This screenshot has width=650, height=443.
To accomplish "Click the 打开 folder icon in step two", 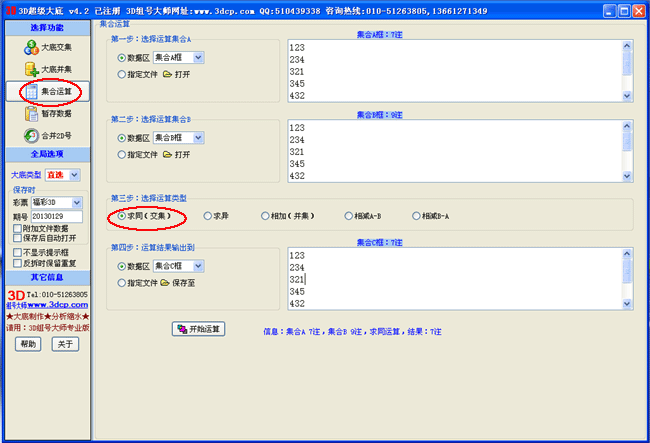I will pos(167,155).
